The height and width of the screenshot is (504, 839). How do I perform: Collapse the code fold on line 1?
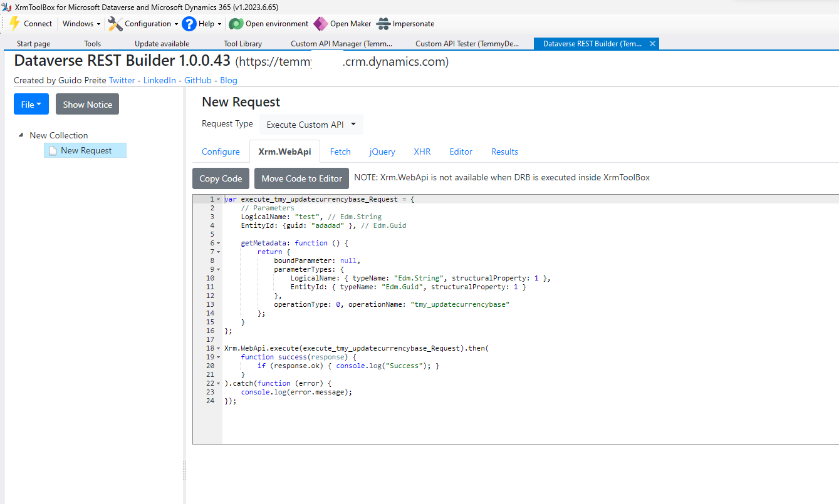(x=218, y=199)
